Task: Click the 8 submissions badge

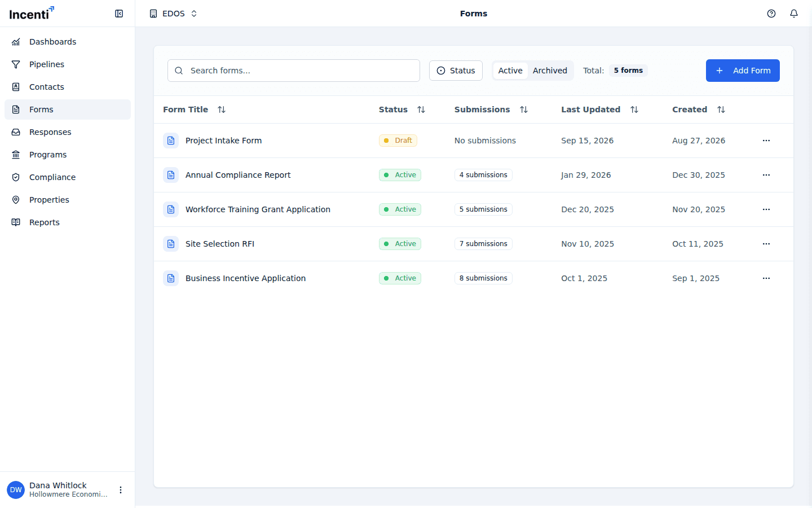Action: (483, 278)
